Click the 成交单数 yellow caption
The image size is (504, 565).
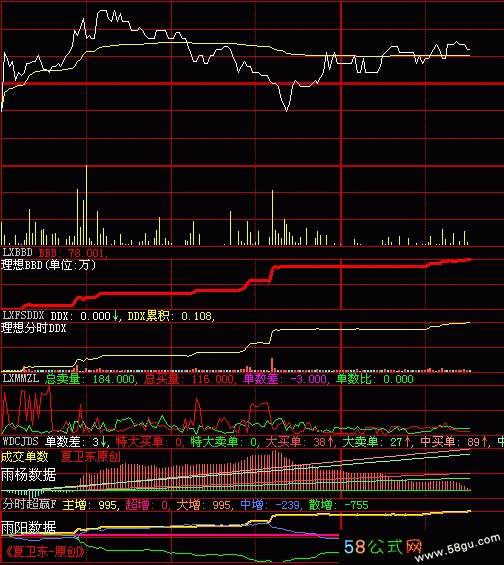25,457
